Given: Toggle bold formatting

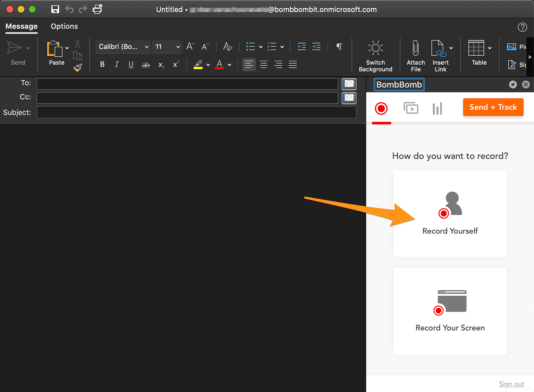Looking at the screenshot, I should click(x=102, y=64).
